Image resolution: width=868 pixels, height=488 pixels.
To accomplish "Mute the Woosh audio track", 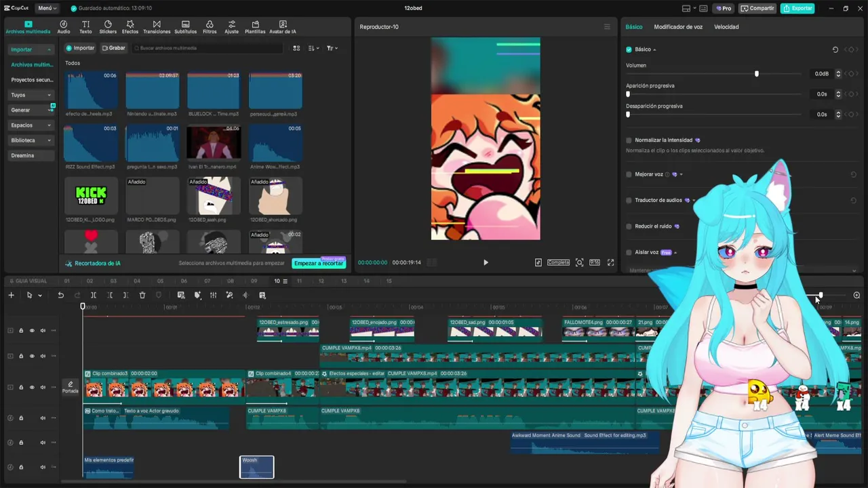I will click(x=43, y=467).
